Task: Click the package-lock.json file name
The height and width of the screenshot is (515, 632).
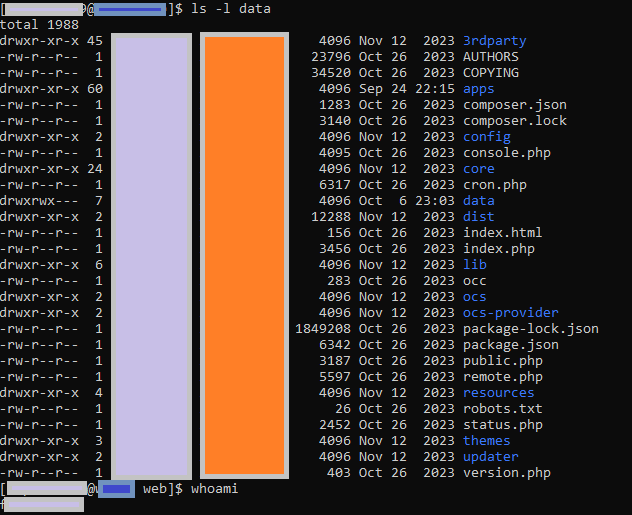Action: coord(530,329)
